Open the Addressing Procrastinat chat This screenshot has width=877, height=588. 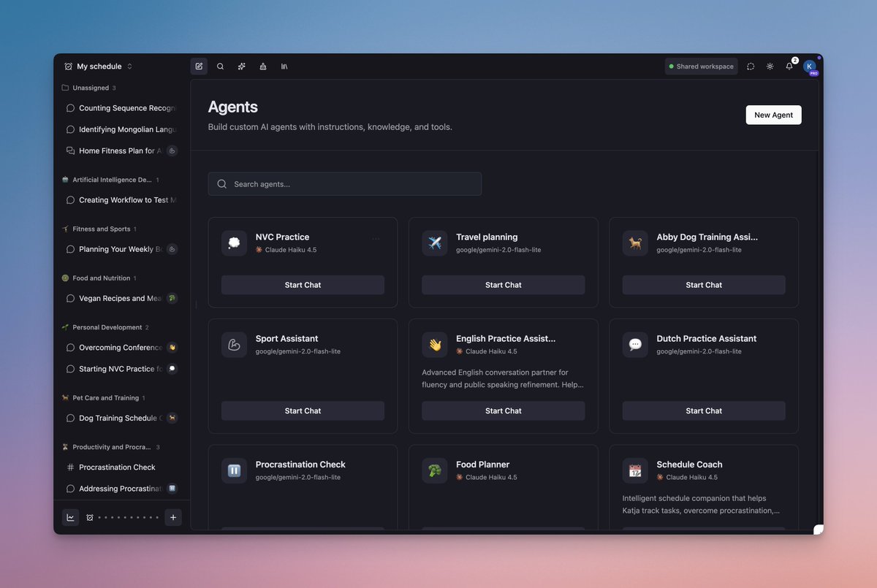121,489
